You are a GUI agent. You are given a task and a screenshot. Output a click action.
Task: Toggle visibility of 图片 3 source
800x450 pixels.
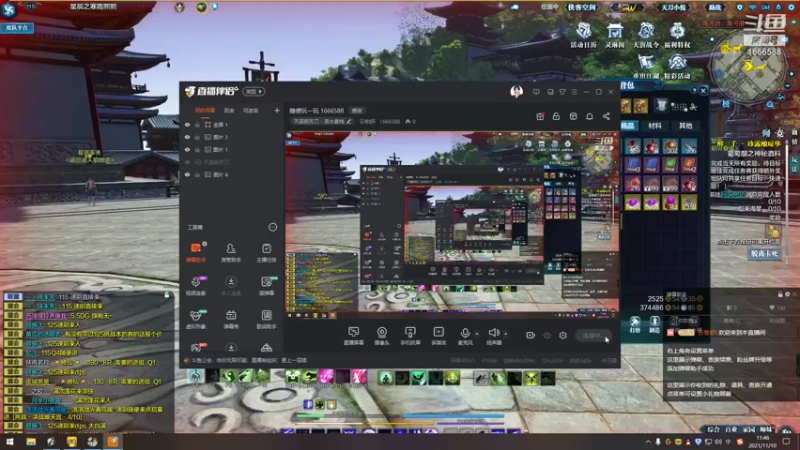[187, 137]
